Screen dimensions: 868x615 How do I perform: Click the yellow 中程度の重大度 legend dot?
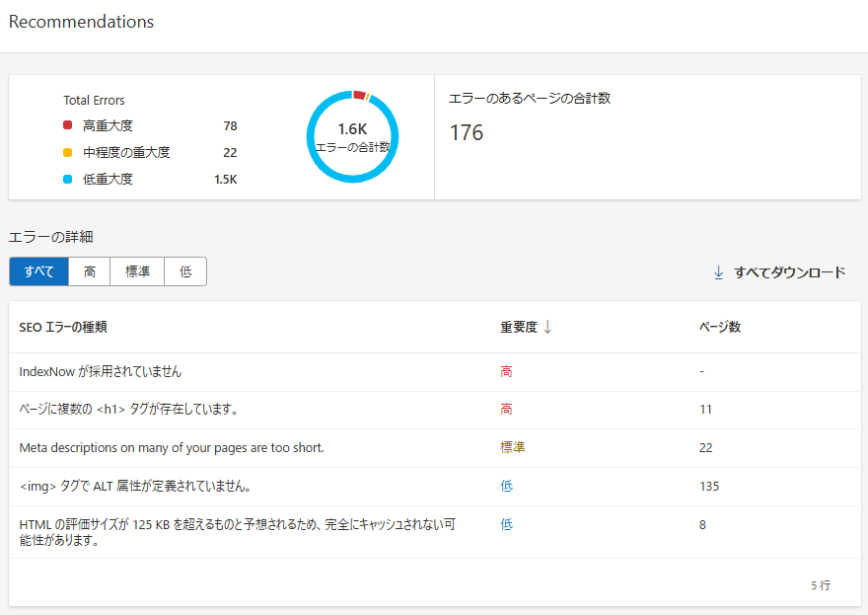[x=68, y=152]
